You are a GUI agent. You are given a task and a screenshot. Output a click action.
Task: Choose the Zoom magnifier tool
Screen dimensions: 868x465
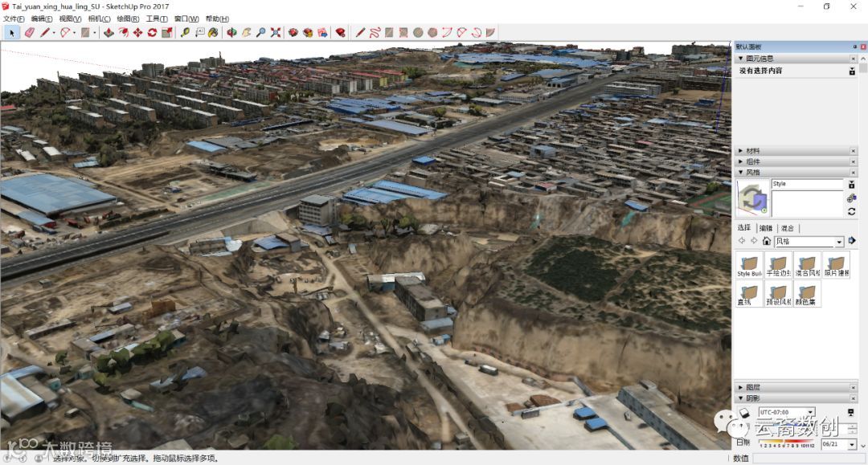pyautogui.click(x=260, y=33)
